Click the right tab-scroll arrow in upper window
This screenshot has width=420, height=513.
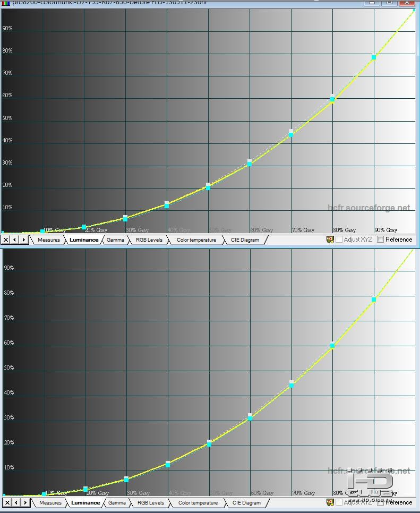tap(23, 240)
